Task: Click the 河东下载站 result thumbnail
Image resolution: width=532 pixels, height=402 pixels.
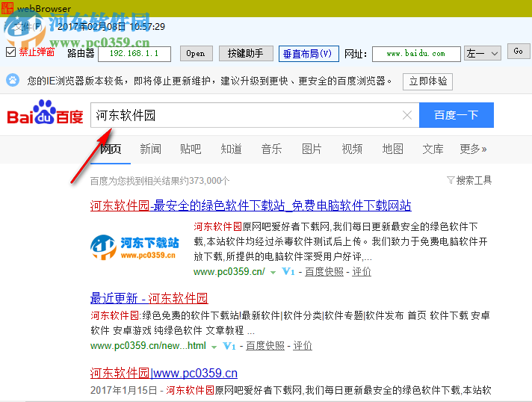Action: click(x=135, y=247)
